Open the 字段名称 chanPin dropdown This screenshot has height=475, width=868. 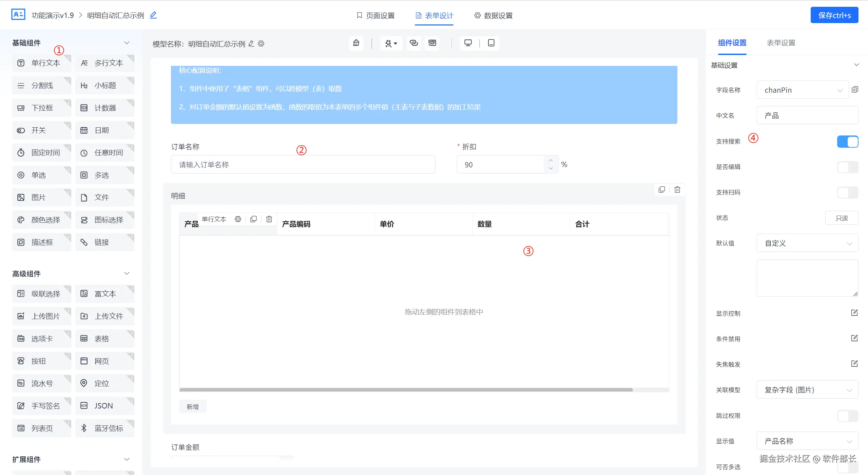click(x=803, y=90)
